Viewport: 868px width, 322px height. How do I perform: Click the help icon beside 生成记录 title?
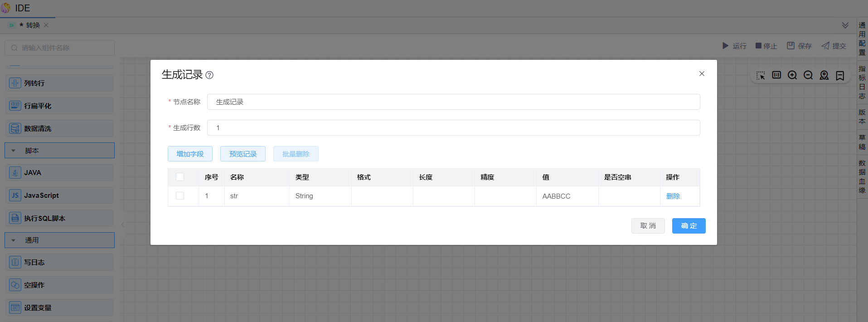click(209, 75)
